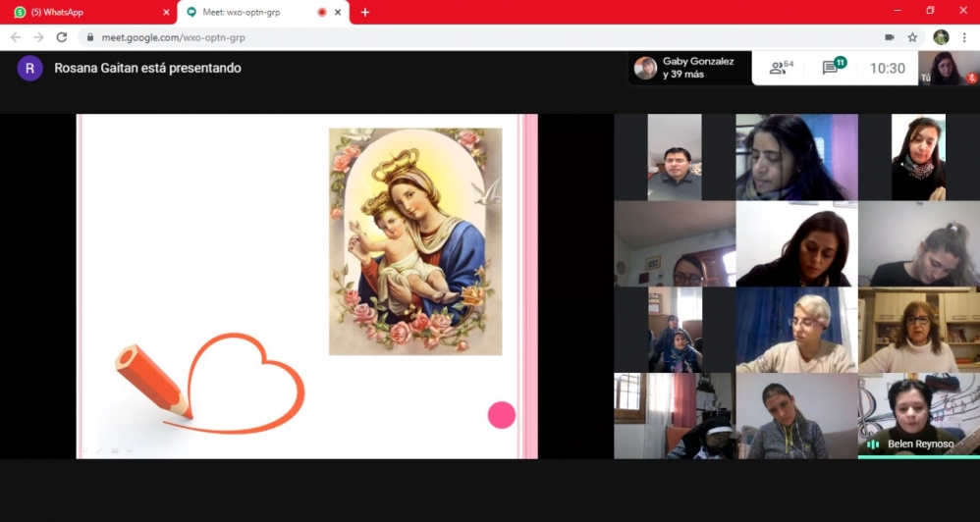The height and width of the screenshot is (522, 980).
Task: Click the recording indicator dot on Meet tab
Action: (x=322, y=13)
